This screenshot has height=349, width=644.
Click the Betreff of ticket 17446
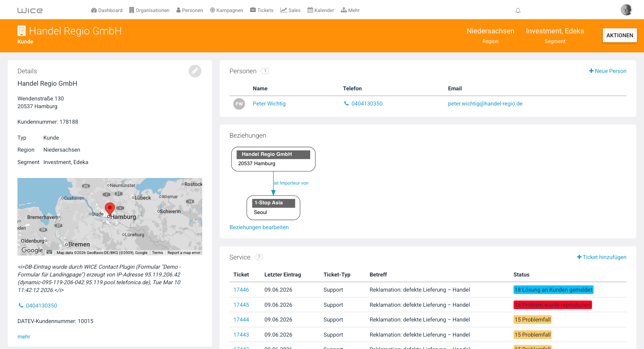click(x=420, y=290)
